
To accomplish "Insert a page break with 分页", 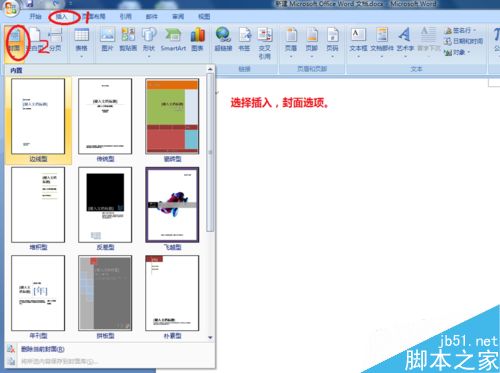I will coord(55,40).
